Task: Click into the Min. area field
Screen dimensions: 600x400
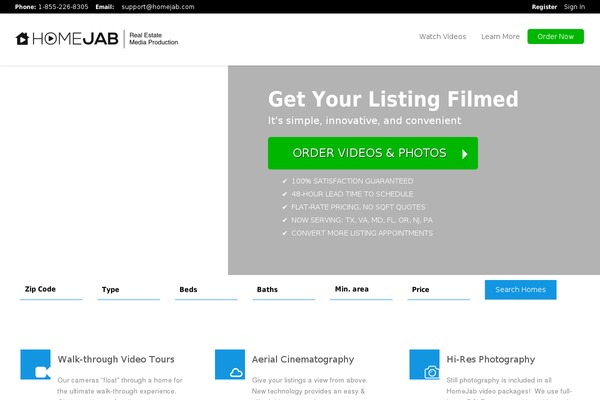Action: 361,290
